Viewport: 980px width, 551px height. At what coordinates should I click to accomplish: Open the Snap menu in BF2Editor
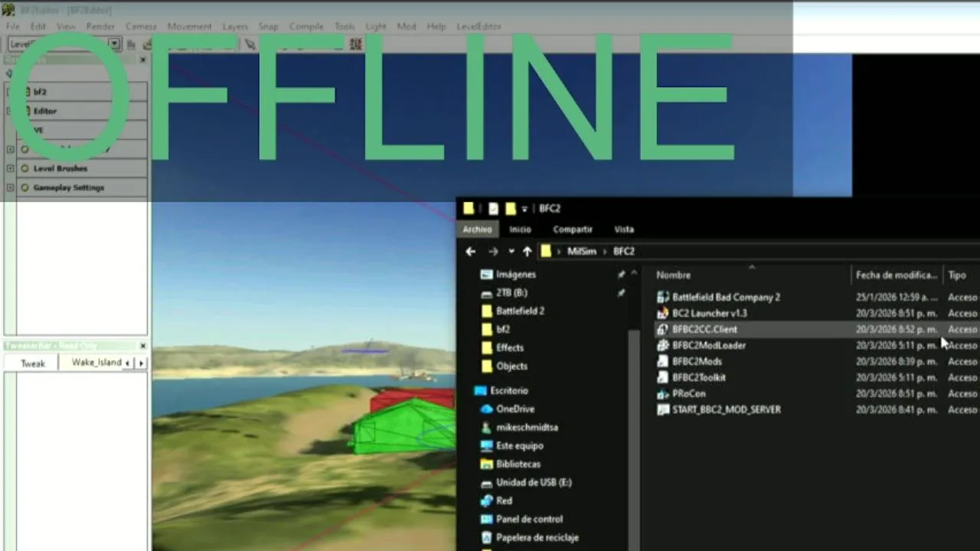pyautogui.click(x=268, y=26)
